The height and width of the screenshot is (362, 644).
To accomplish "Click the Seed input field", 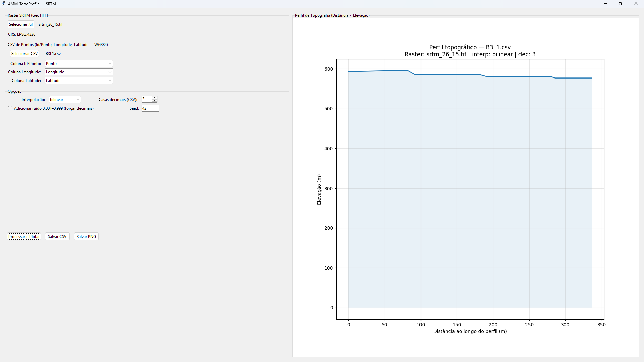I will click(x=150, y=108).
